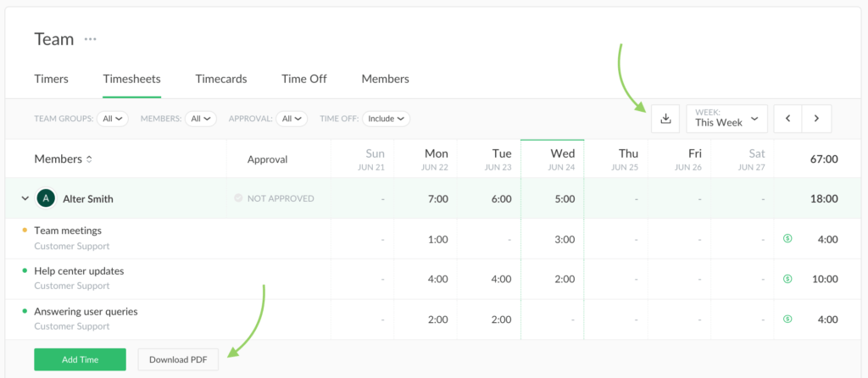Screen dimensions: 868x378
Task: Click Alter Smith's Tuesday 6:00 total
Action: [x=502, y=198]
